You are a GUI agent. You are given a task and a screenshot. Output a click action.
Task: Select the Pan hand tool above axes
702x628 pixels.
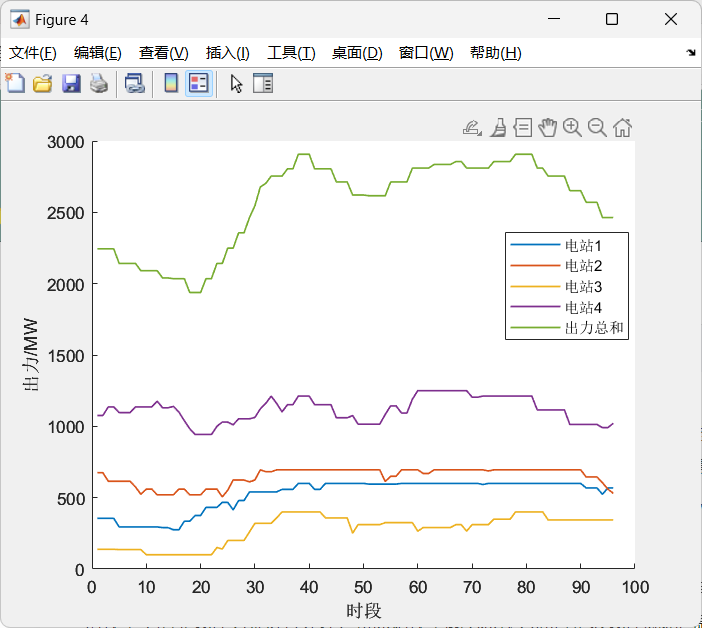pyautogui.click(x=547, y=127)
